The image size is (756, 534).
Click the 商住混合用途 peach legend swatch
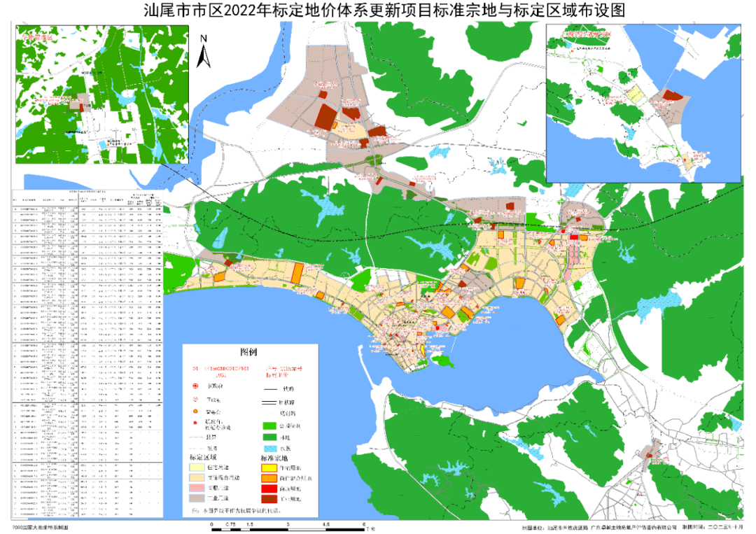(x=196, y=477)
